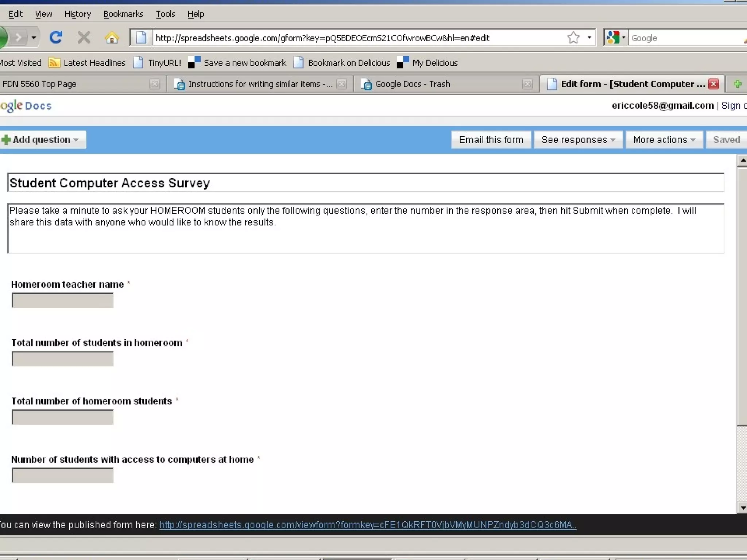Screen dimensions: 747x560
Task: Open the See responses dropdown
Action: [x=578, y=140]
